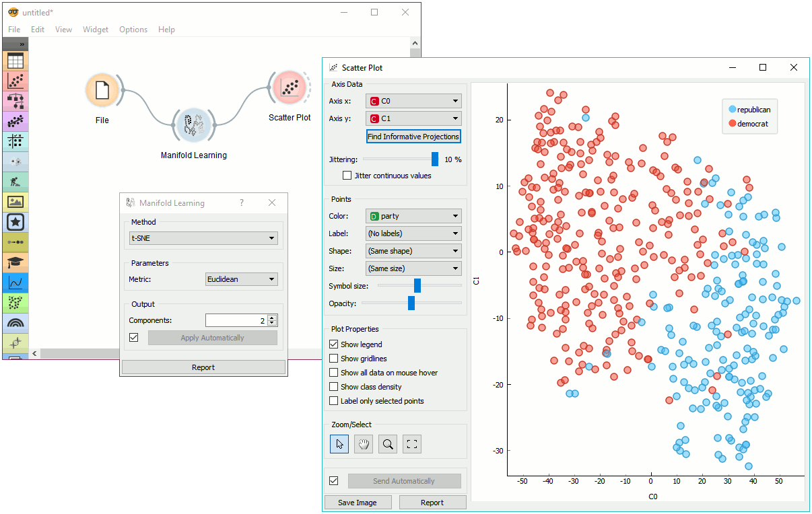
Task: Click the Save Image button
Action: point(357,503)
